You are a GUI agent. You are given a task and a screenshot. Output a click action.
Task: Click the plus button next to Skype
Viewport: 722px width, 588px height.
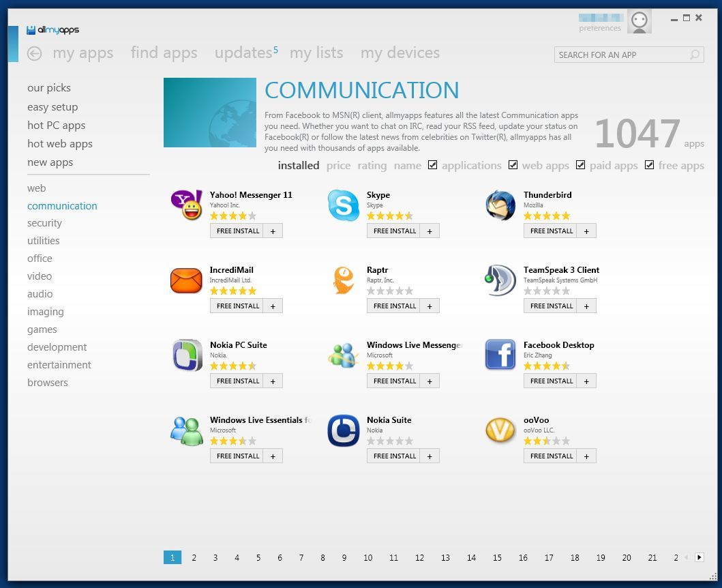[x=430, y=231]
